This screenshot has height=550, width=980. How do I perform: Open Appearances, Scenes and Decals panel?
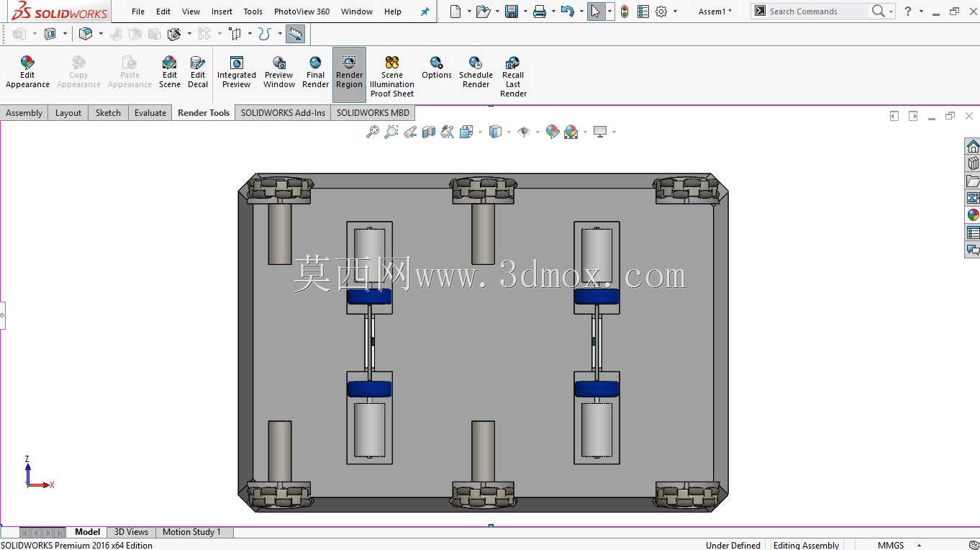[973, 215]
